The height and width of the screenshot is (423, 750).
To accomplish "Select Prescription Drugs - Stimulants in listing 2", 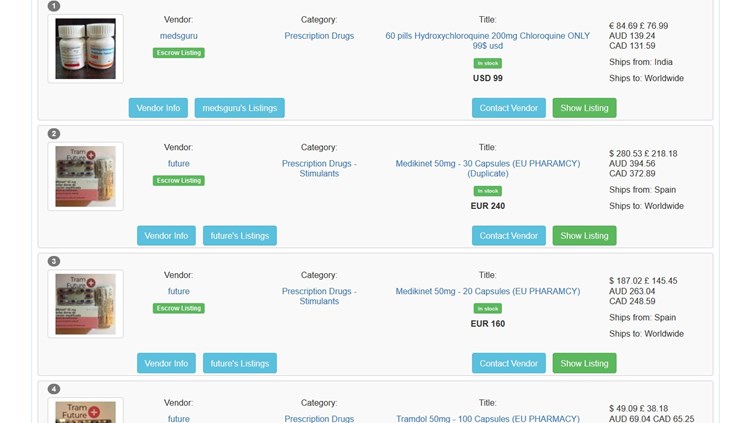I will (x=319, y=168).
